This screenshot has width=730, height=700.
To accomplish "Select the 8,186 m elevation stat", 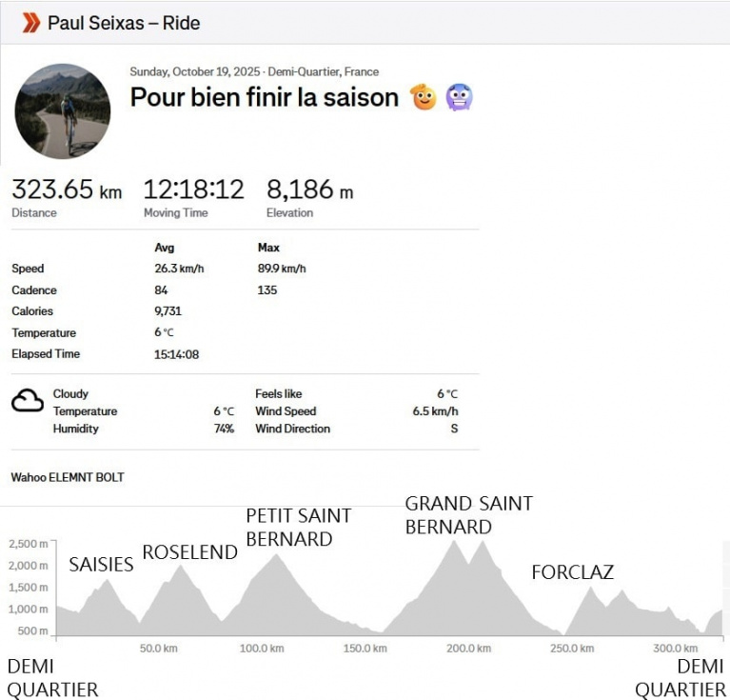I will [x=309, y=190].
